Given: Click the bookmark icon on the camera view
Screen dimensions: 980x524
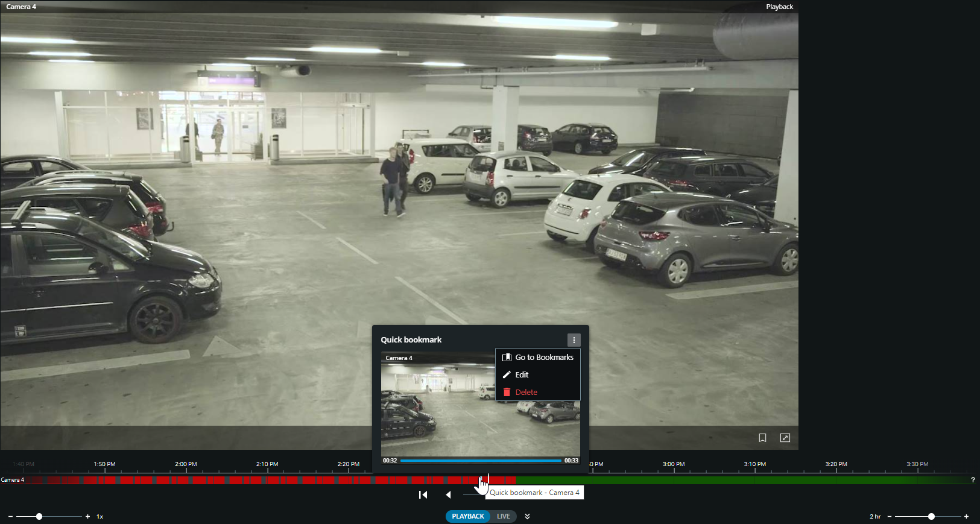Looking at the screenshot, I should [x=762, y=438].
